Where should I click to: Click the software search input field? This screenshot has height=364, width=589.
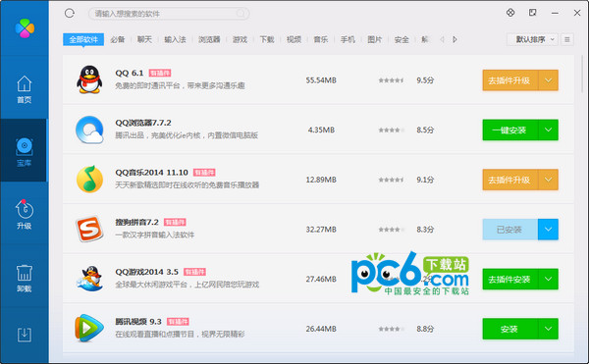pyautogui.click(x=169, y=14)
